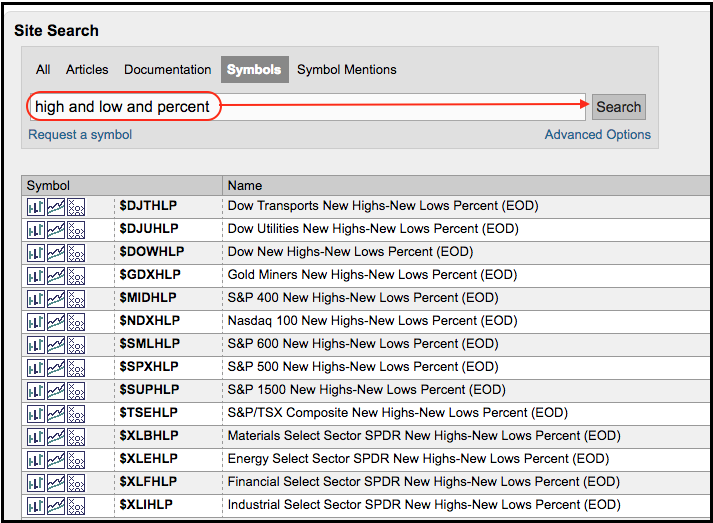This screenshot has height=523, width=713.
Task: Open line chart icon for $XLFHLP row
Action: [56, 482]
